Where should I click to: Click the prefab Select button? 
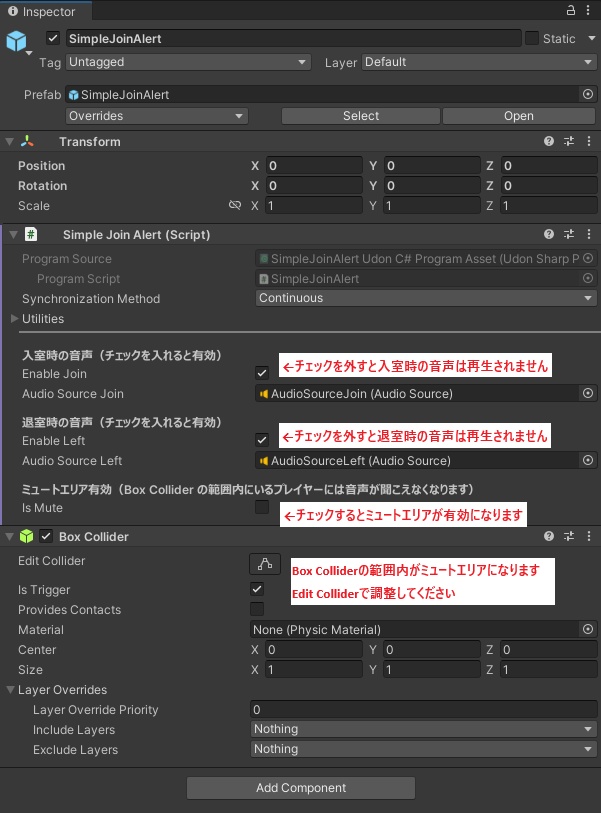tap(361, 116)
